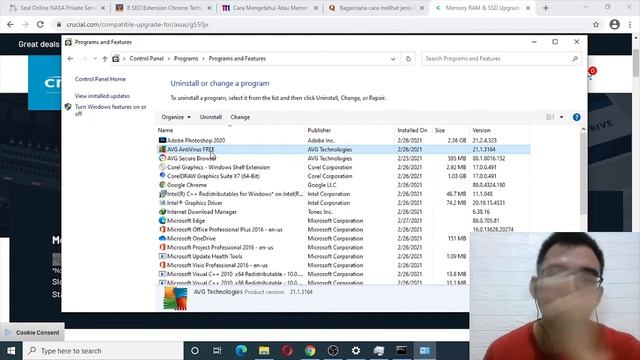Viewport: 640px width, 360px height.
Task: Open File Explorer from the taskbar
Action: pyautogui.click(x=264, y=351)
